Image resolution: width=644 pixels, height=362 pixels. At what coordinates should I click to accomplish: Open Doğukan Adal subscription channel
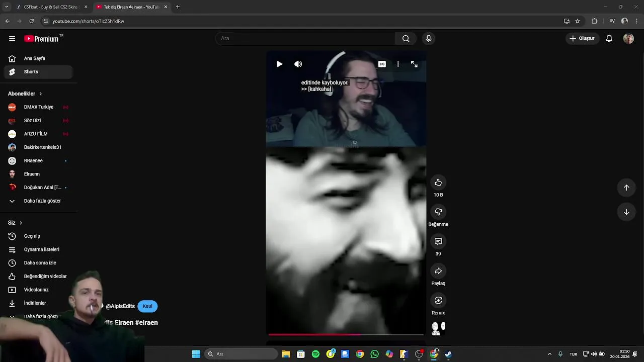(x=38, y=188)
